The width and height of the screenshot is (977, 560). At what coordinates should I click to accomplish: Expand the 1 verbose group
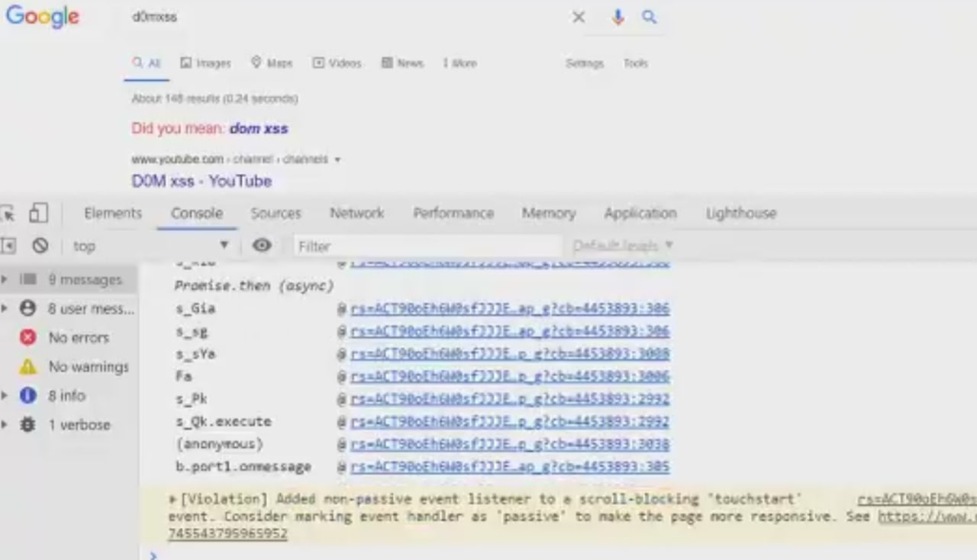[5, 424]
